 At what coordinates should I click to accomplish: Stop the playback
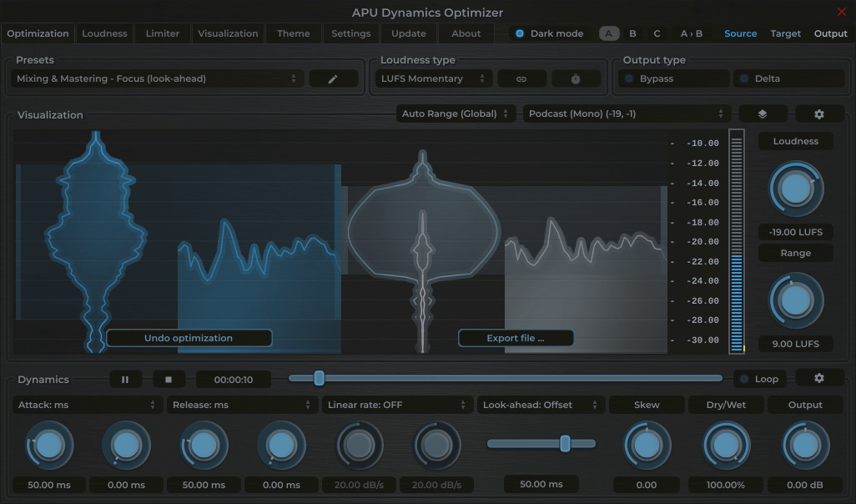[x=169, y=378]
